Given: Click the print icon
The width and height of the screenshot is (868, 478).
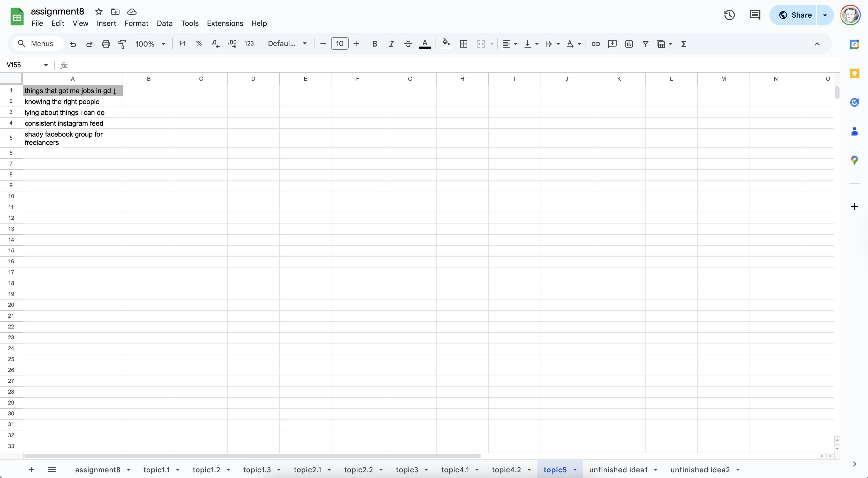Looking at the screenshot, I should [106, 44].
